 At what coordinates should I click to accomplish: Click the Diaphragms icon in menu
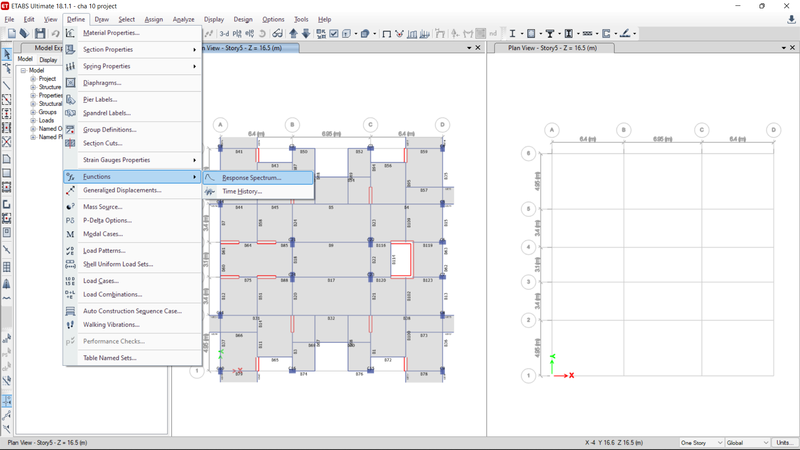[x=70, y=83]
